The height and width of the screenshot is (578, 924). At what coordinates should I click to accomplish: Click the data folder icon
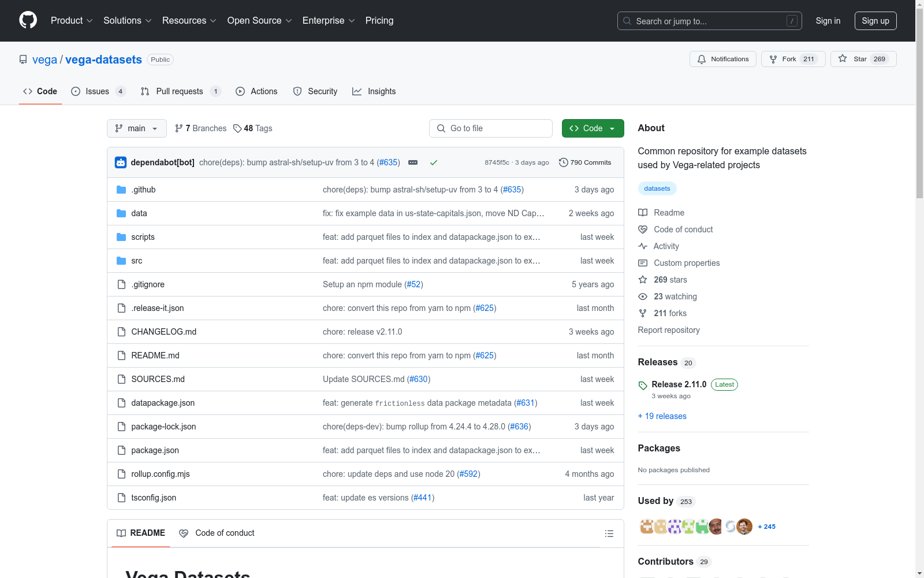coord(121,213)
